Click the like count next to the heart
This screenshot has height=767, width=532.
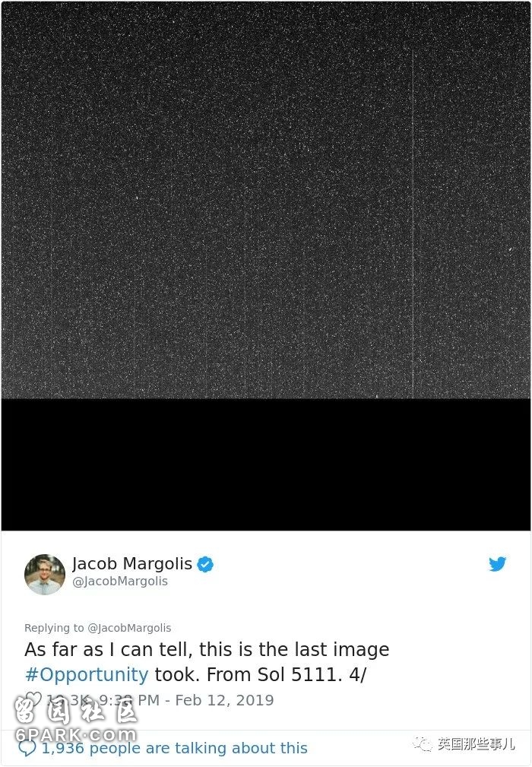68,700
